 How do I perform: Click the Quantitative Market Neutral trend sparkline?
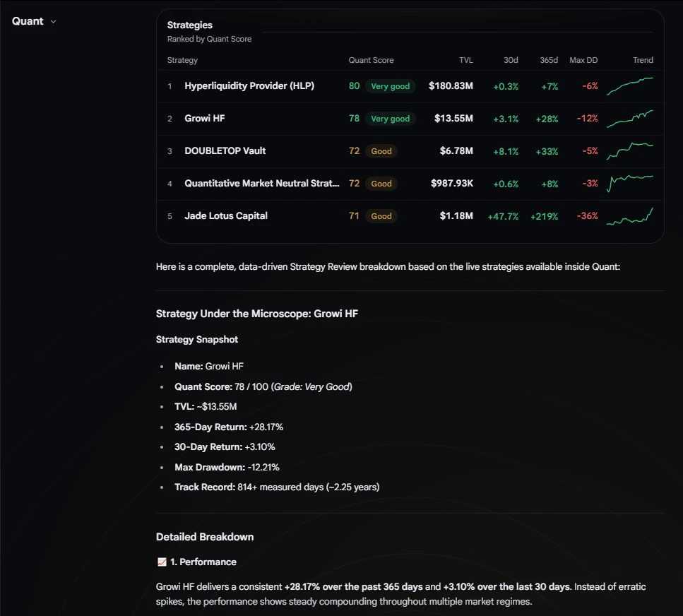(x=630, y=184)
